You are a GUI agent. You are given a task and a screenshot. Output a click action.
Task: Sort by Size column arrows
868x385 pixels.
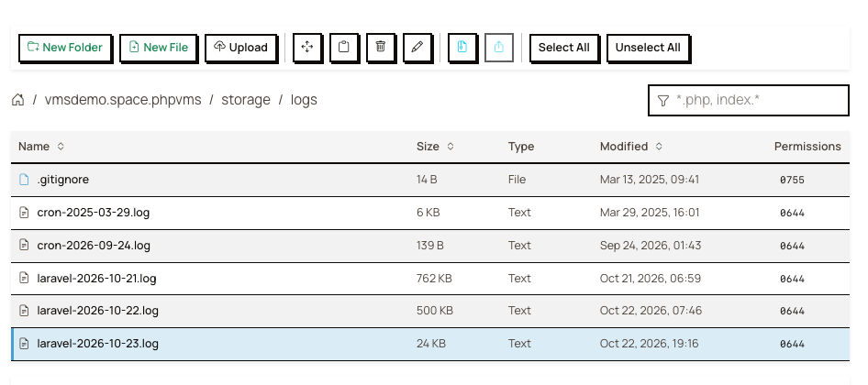pyautogui.click(x=451, y=146)
